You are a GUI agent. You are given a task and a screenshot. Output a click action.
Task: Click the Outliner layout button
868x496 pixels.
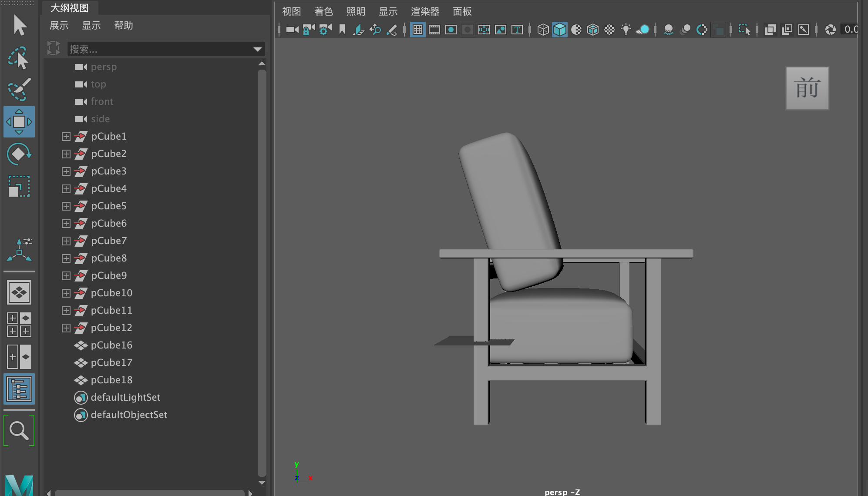(x=19, y=389)
